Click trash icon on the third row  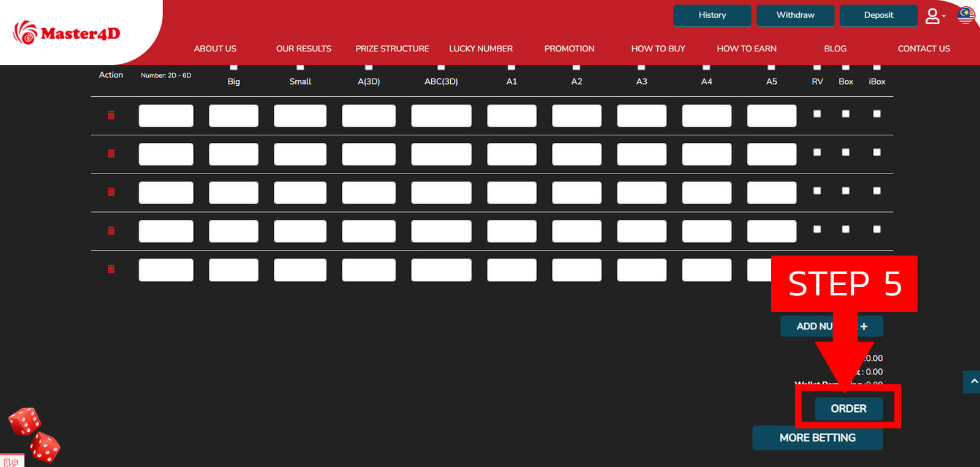(x=111, y=192)
